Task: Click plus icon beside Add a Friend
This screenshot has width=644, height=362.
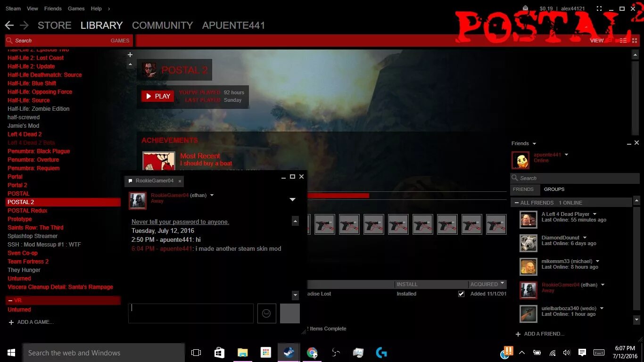Action: click(x=518, y=334)
